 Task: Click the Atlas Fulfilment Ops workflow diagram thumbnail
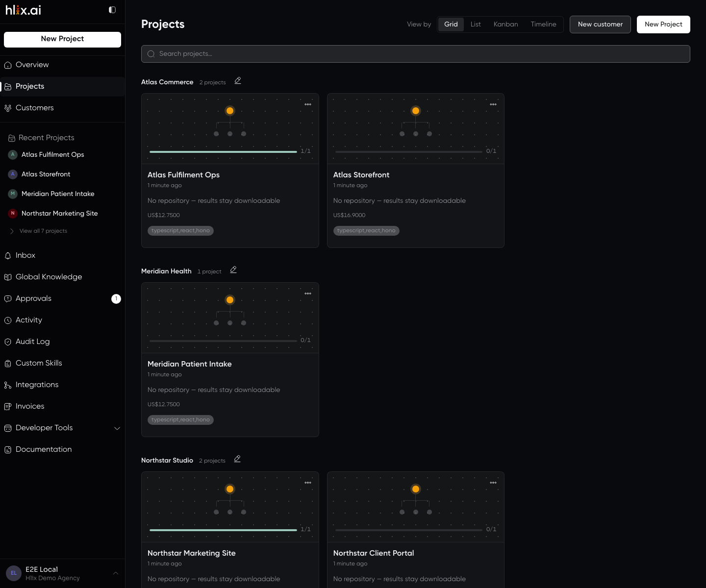pos(230,122)
